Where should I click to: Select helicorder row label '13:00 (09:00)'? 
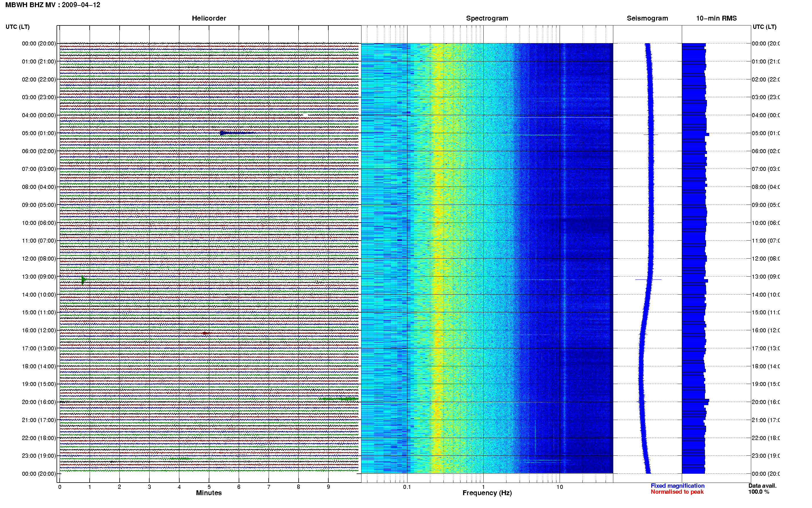(x=39, y=277)
